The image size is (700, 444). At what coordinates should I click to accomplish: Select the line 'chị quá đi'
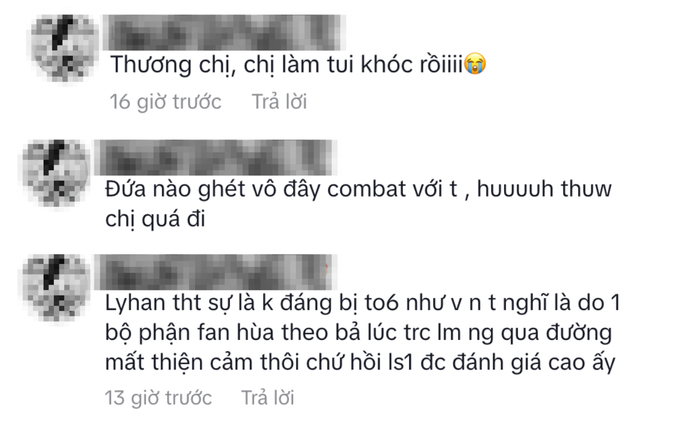[x=155, y=220]
